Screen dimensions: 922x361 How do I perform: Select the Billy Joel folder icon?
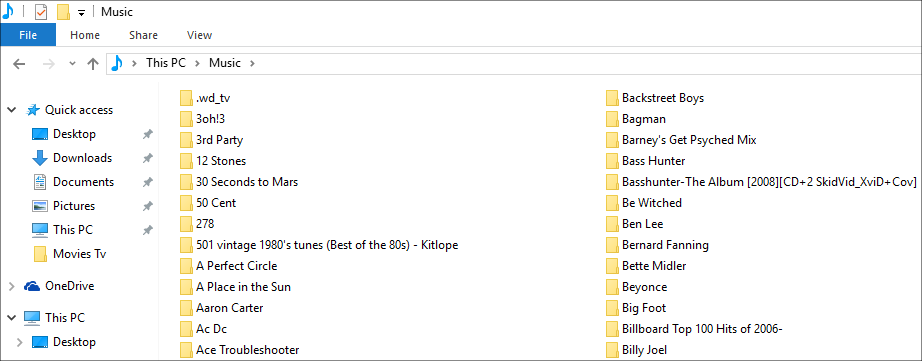612,350
